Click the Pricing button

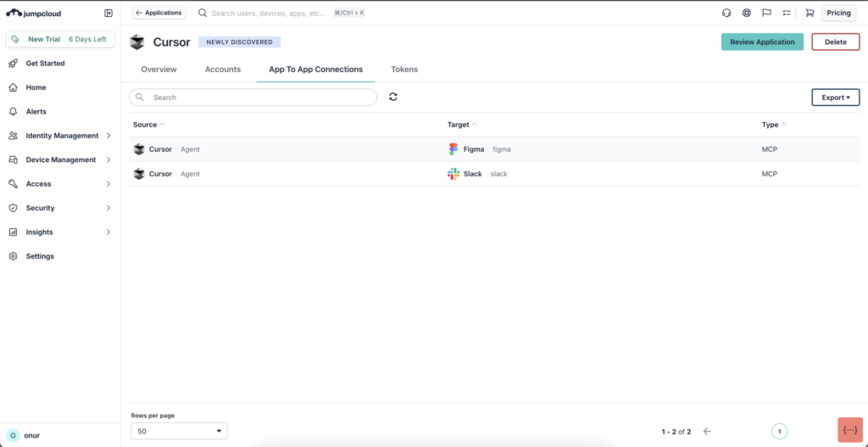click(x=838, y=13)
